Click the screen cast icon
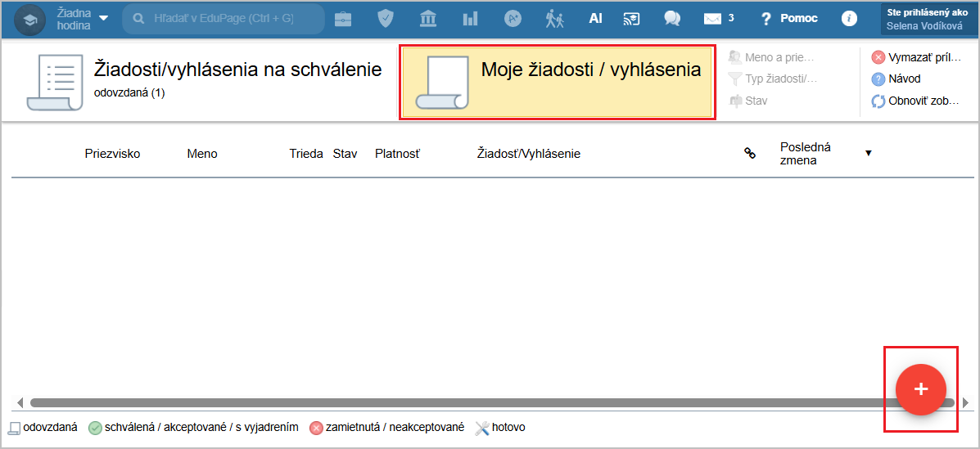 coord(631,18)
